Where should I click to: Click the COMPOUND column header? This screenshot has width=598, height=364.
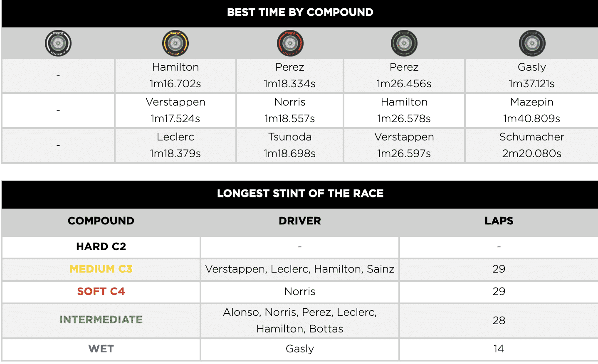(x=101, y=221)
